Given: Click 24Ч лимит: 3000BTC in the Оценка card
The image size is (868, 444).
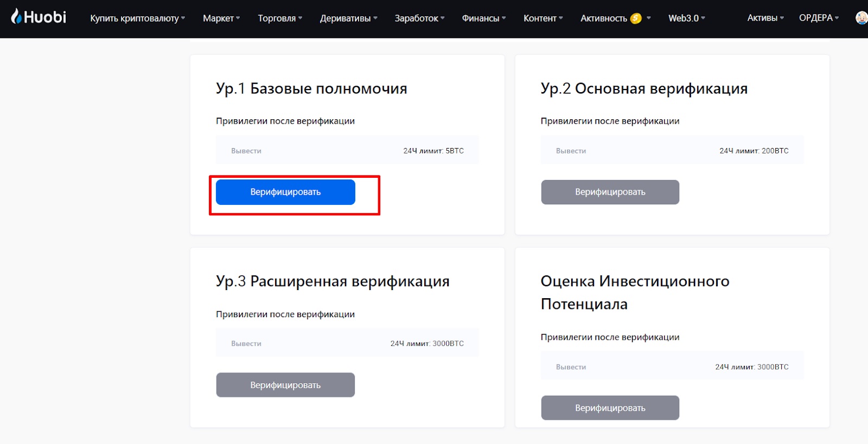Looking at the screenshot, I should coord(752,367).
